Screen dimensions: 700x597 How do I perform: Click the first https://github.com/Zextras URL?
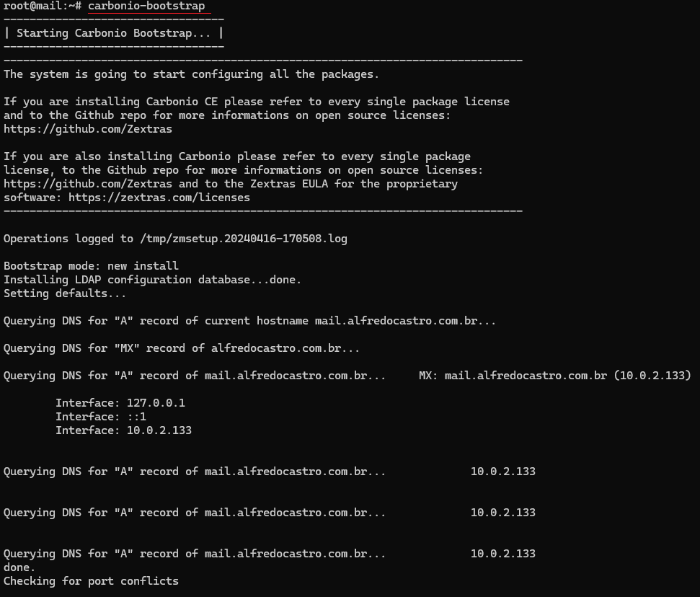click(88, 129)
